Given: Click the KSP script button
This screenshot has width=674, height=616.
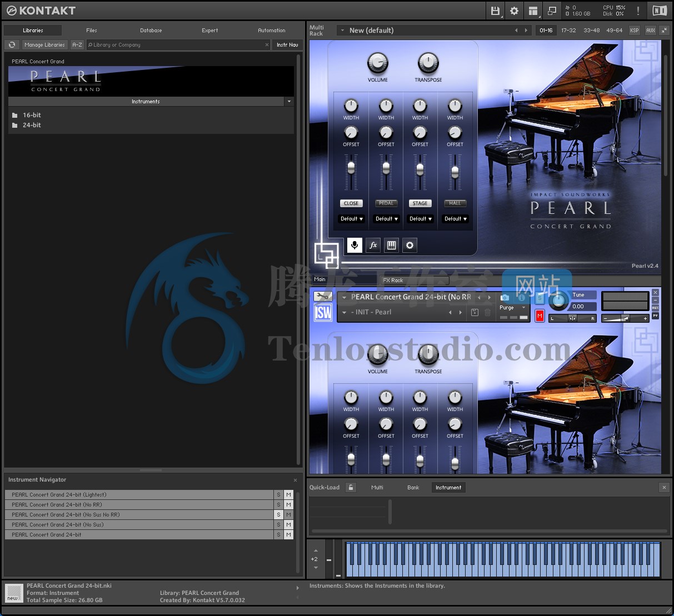Looking at the screenshot, I should (x=634, y=31).
